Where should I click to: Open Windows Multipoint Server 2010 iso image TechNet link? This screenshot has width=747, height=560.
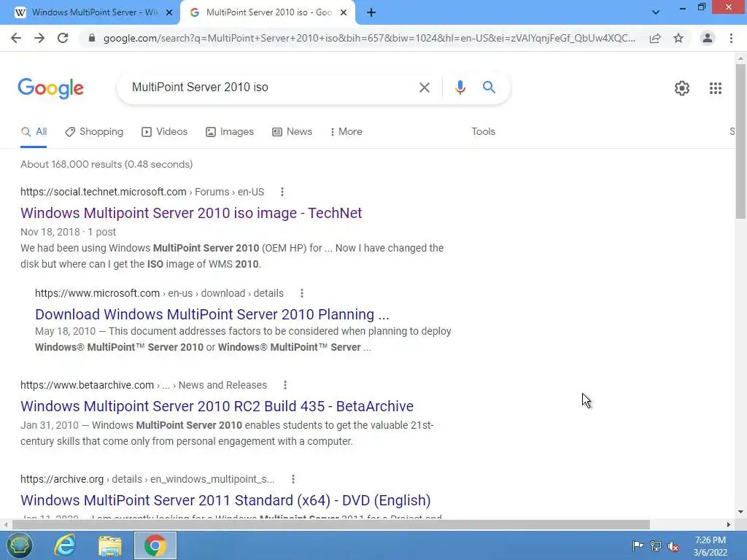click(x=191, y=213)
